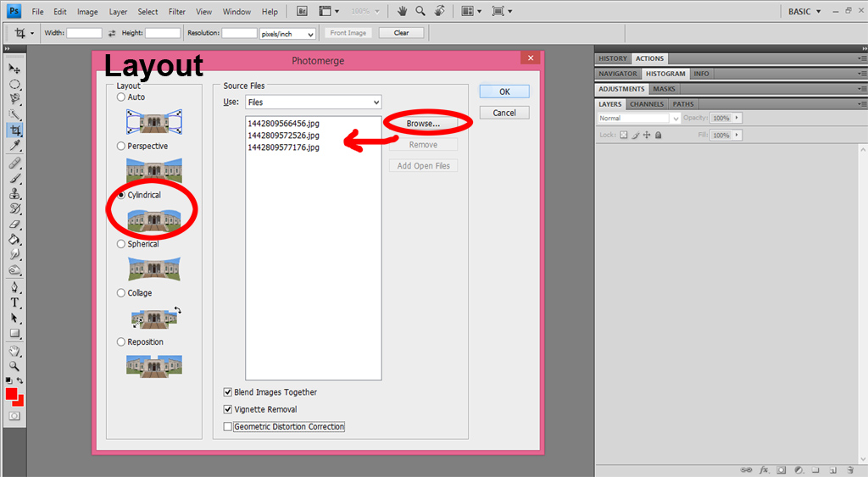Select the Hand tool in toolbox

[x=14, y=351]
